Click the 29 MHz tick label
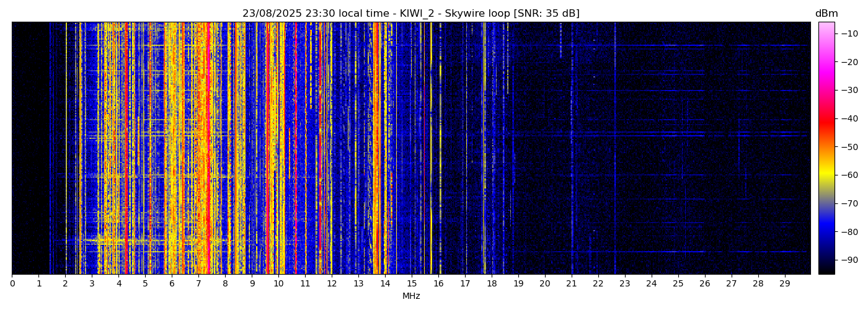868x310 pixels. 784,284
